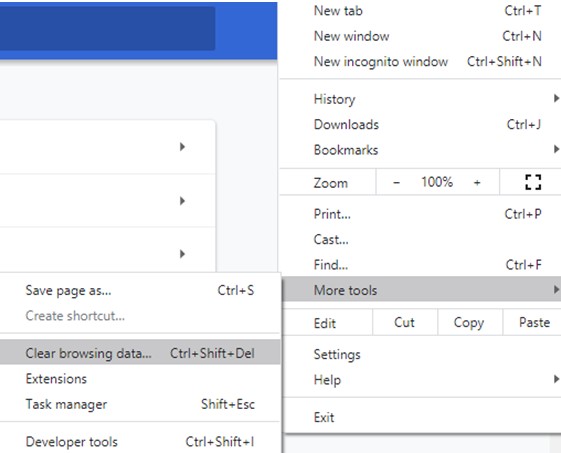Open Developer tools from submenu
This screenshot has height=453, width=561.
(140, 442)
